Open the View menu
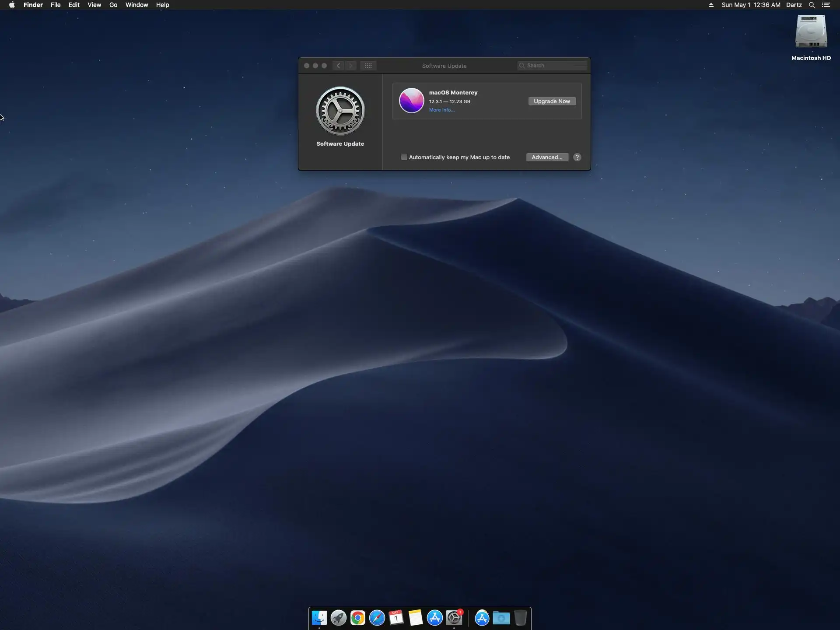The height and width of the screenshot is (630, 840). [x=94, y=5]
